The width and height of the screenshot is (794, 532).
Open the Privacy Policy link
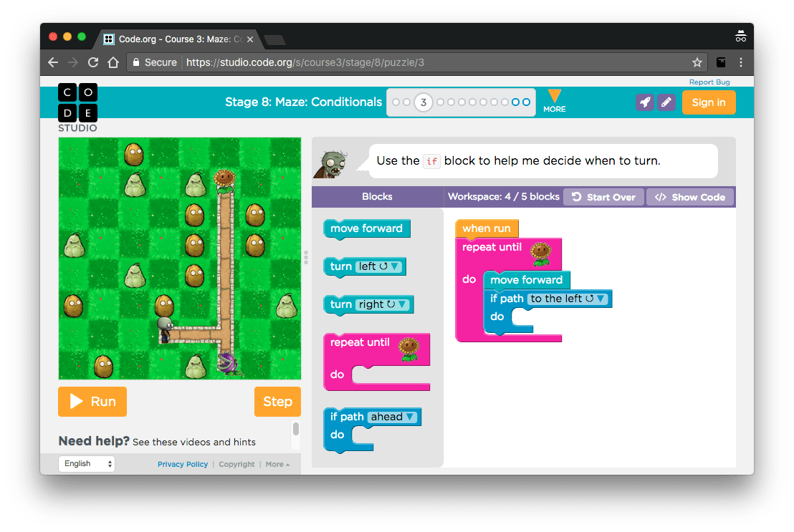click(x=183, y=463)
